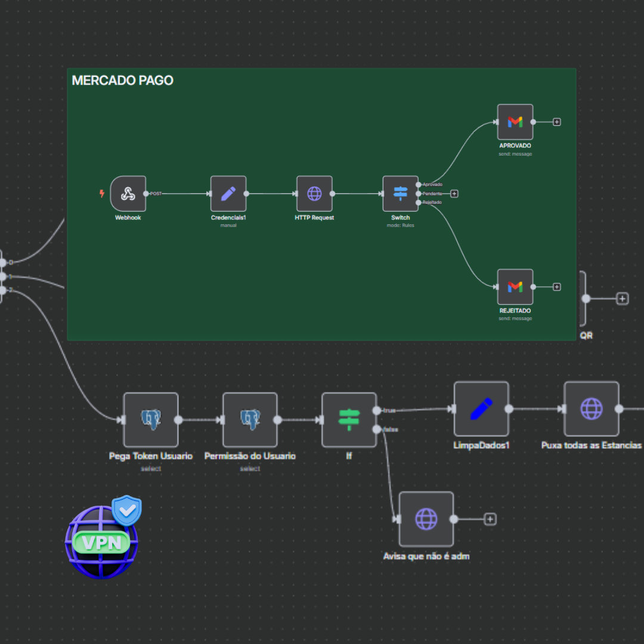Click the Puxa todas as Estancias node
This screenshot has width=644, height=644.
(592, 409)
